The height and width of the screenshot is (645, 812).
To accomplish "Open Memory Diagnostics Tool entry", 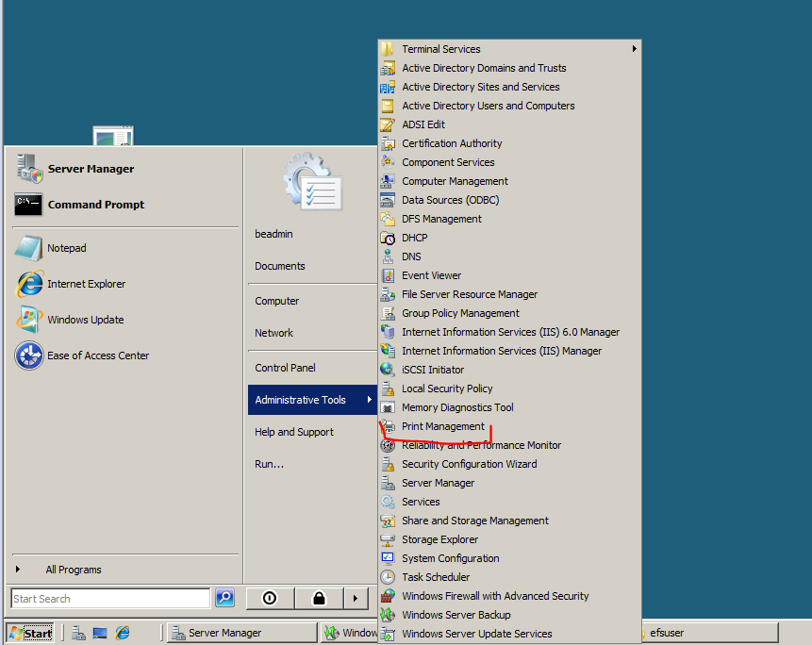I will tap(510, 407).
